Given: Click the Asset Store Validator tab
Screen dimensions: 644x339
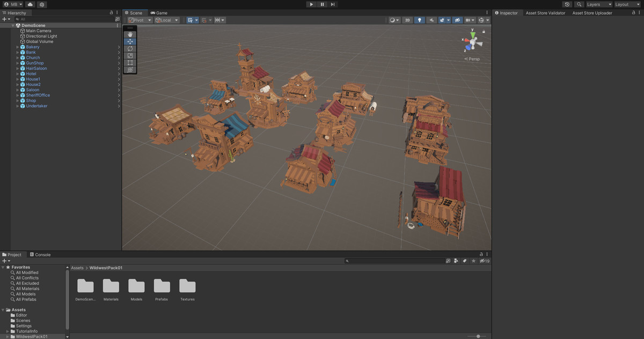Looking at the screenshot, I should [x=545, y=12].
